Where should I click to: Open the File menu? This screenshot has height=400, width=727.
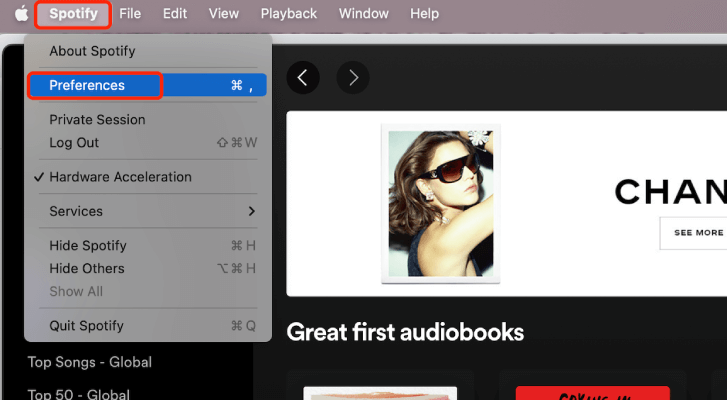pyautogui.click(x=130, y=14)
